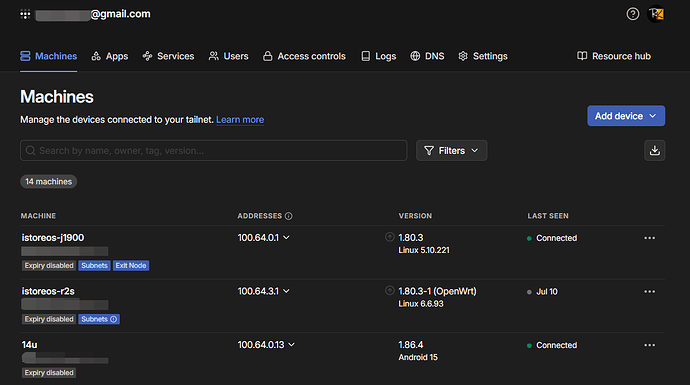This screenshot has height=385, width=690.
Task: Open the DNS tab
Action: click(x=427, y=56)
